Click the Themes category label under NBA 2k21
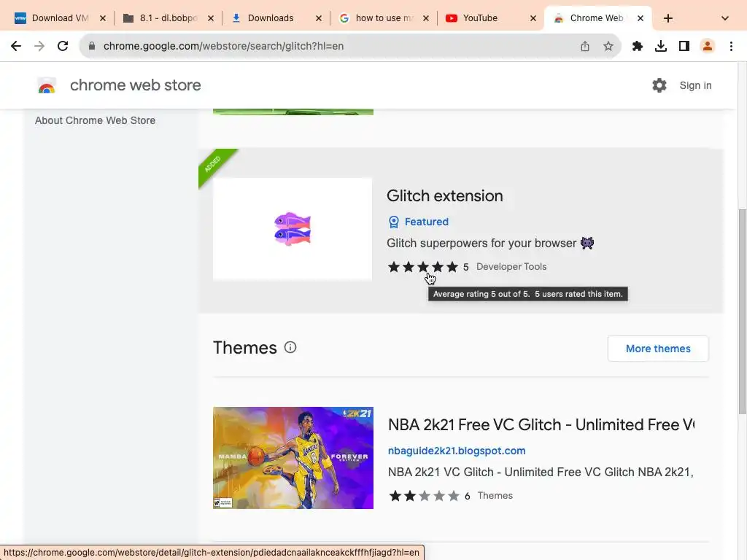 [495, 496]
